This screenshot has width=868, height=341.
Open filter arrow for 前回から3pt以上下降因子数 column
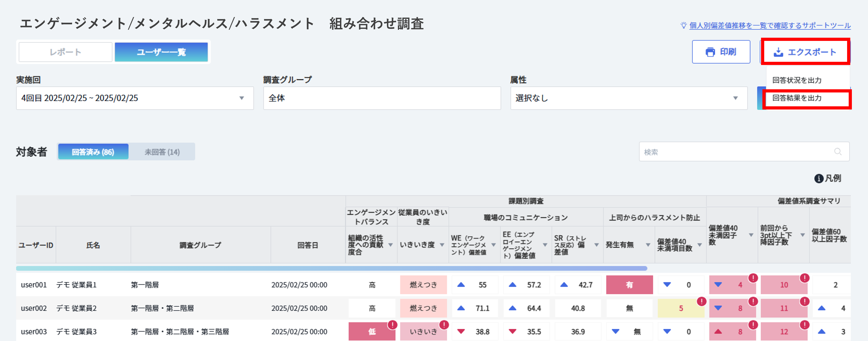[x=803, y=235]
